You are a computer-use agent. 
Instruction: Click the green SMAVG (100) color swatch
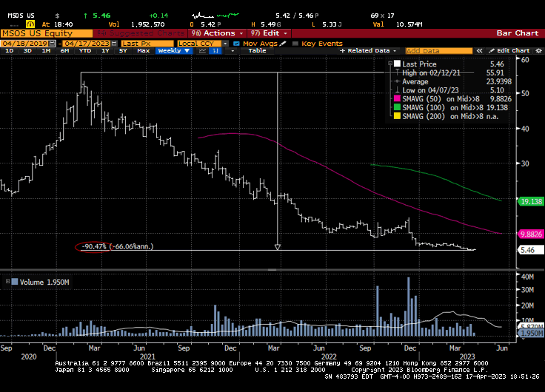397,107
